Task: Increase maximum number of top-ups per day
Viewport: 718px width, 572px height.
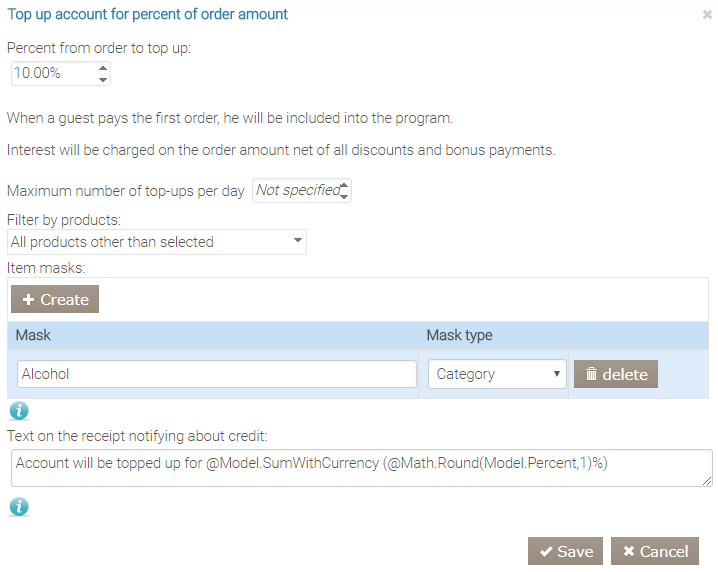Action: (344, 185)
